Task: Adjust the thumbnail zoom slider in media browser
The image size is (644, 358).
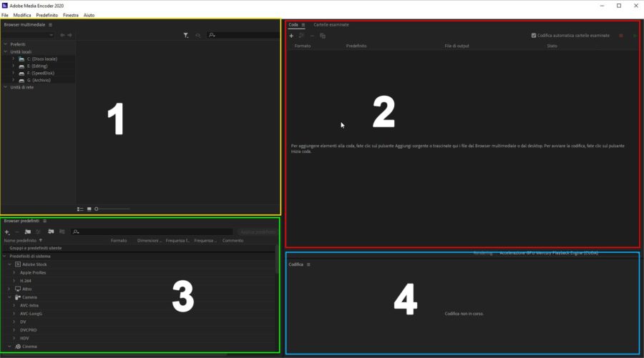Action: pos(113,209)
